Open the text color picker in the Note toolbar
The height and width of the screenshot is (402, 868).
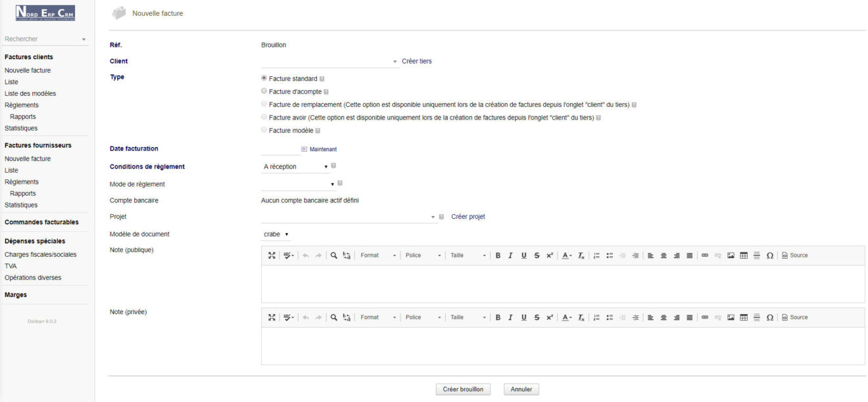click(x=566, y=255)
